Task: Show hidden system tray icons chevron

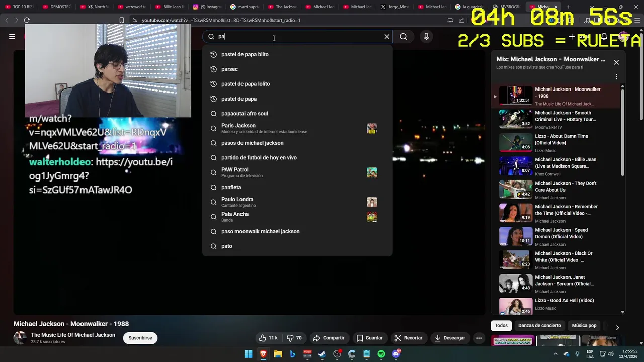Action: pyautogui.click(x=555, y=354)
